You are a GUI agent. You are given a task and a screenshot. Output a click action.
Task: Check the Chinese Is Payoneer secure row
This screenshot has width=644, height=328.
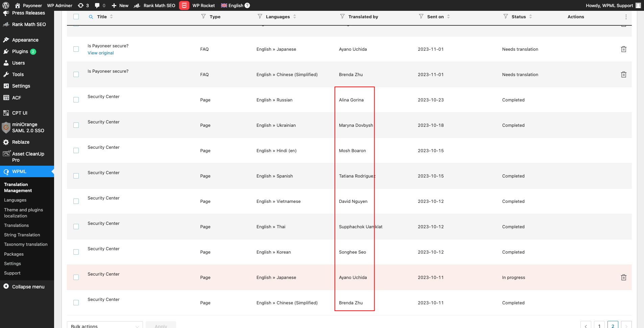pos(76,74)
